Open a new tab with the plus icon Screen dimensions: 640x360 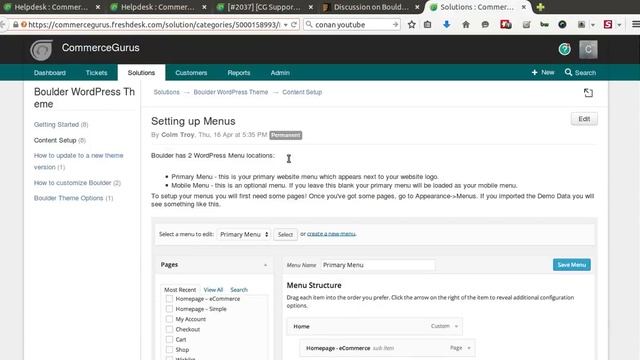pyautogui.click(x=540, y=7)
